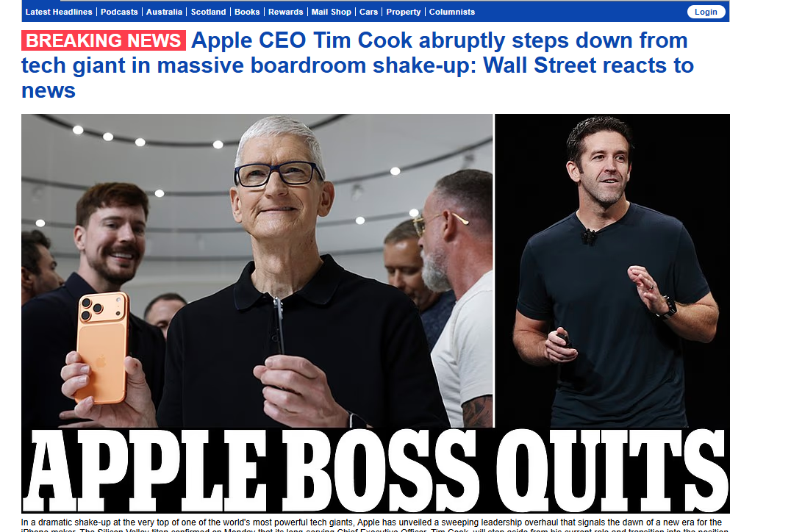Open the Rewards page
The height and width of the screenshot is (532, 791).
click(x=285, y=12)
